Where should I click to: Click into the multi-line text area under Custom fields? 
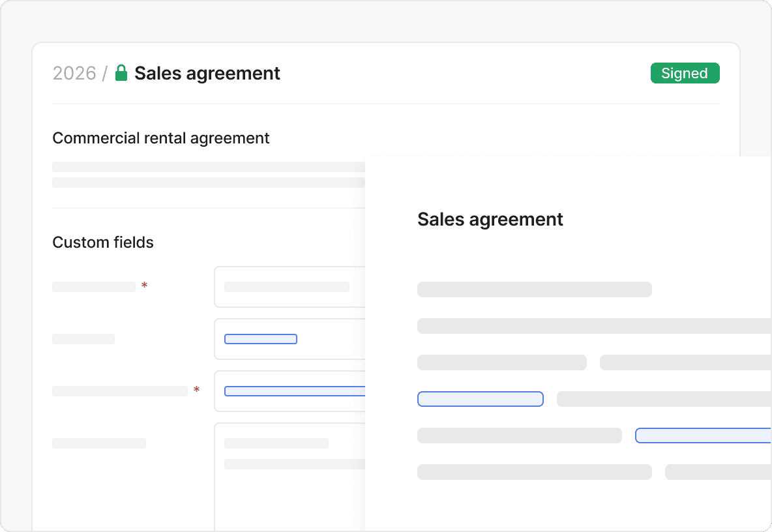tap(289, 489)
